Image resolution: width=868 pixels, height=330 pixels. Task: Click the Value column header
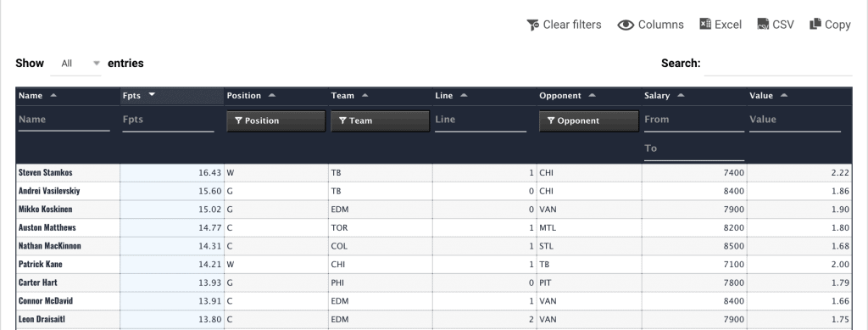799,96
